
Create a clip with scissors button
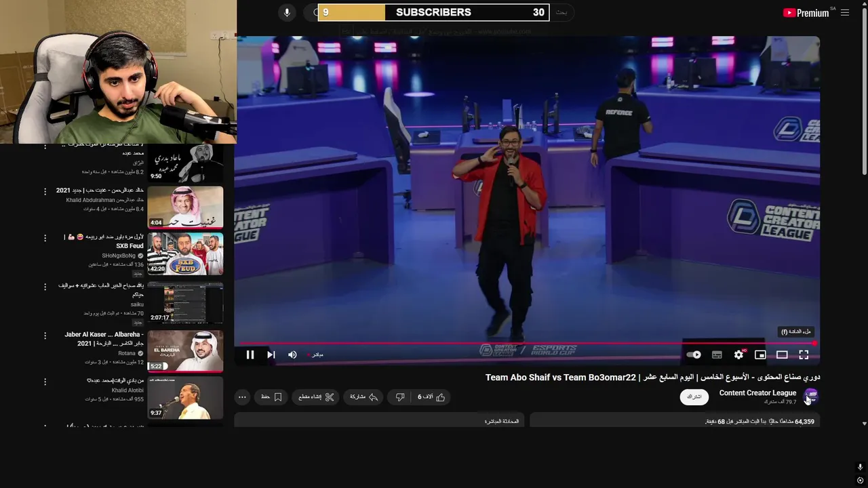(x=316, y=397)
